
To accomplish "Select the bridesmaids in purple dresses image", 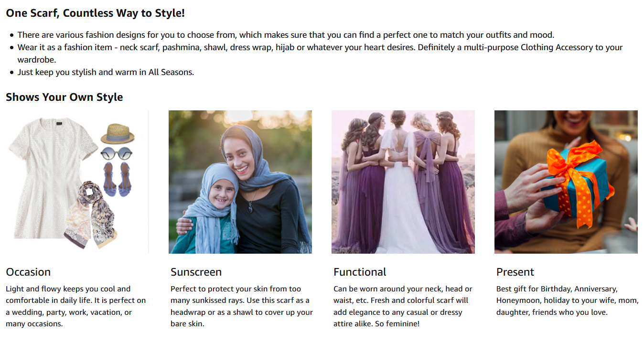I will click(403, 182).
